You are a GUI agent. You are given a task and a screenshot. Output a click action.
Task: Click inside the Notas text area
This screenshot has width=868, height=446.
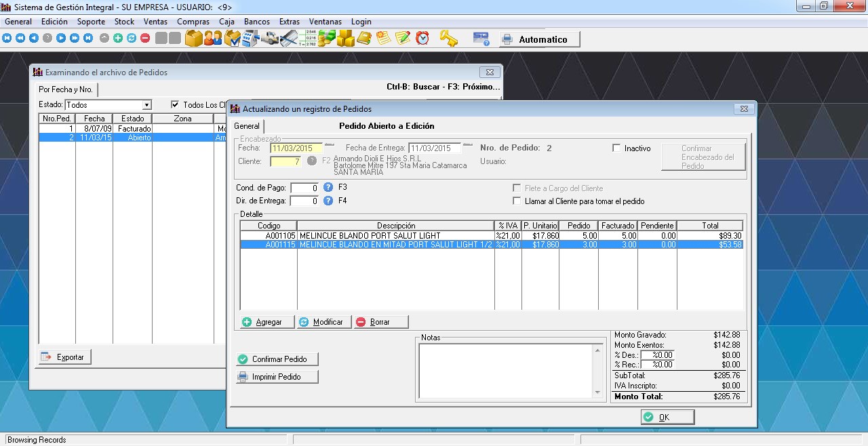505,369
